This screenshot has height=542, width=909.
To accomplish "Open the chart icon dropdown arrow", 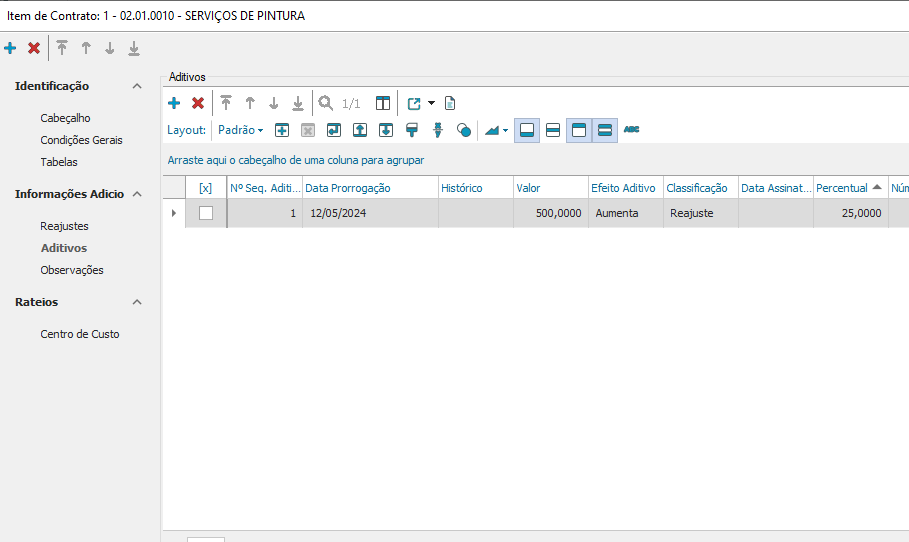I will point(505,130).
